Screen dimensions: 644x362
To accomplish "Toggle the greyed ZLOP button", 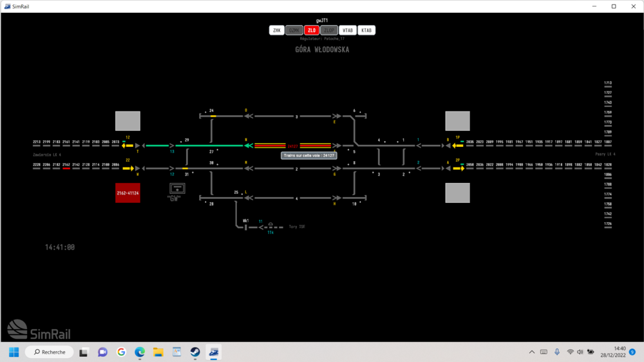I will tap(329, 30).
